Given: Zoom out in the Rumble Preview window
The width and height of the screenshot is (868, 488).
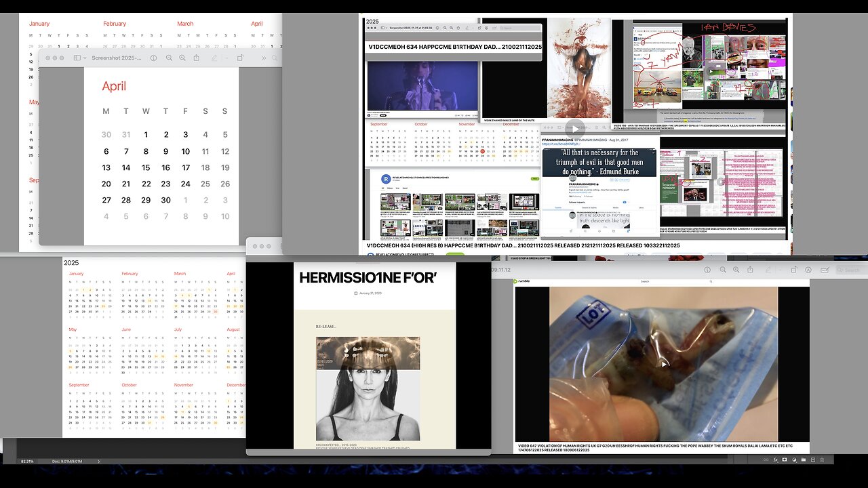Looking at the screenshot, I should point(723,270).
